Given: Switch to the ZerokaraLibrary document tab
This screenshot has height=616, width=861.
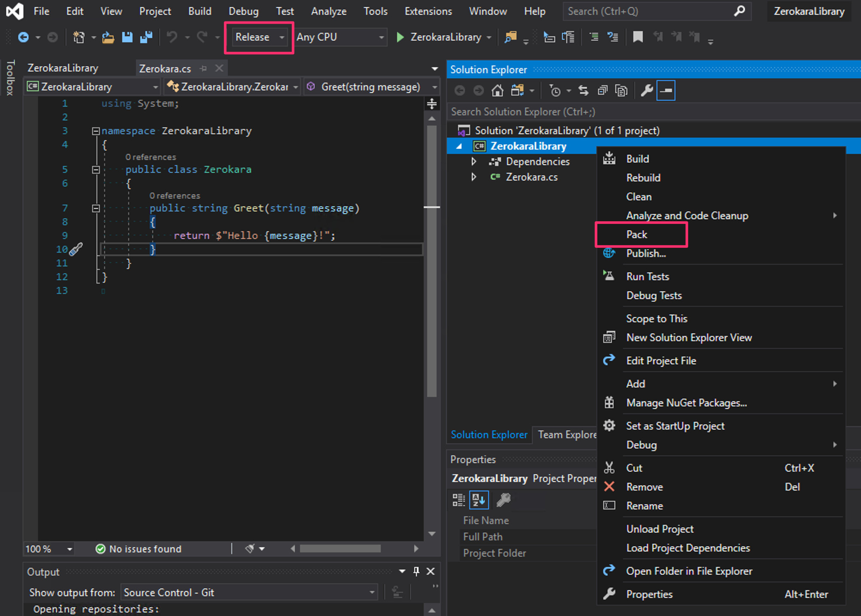Looking at the screenshot, I should coord(63,68).
